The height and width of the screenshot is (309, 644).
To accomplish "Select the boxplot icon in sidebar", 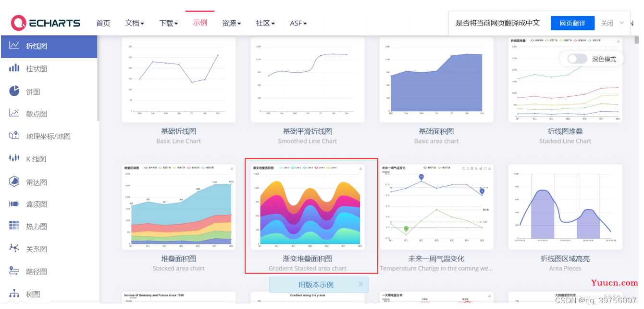I will tap(14, 204).
